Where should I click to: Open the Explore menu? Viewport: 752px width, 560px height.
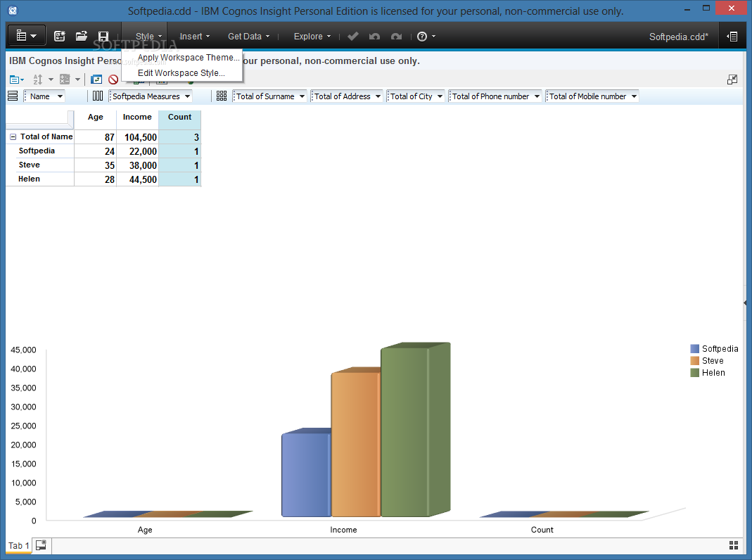[x=312, y=37]
